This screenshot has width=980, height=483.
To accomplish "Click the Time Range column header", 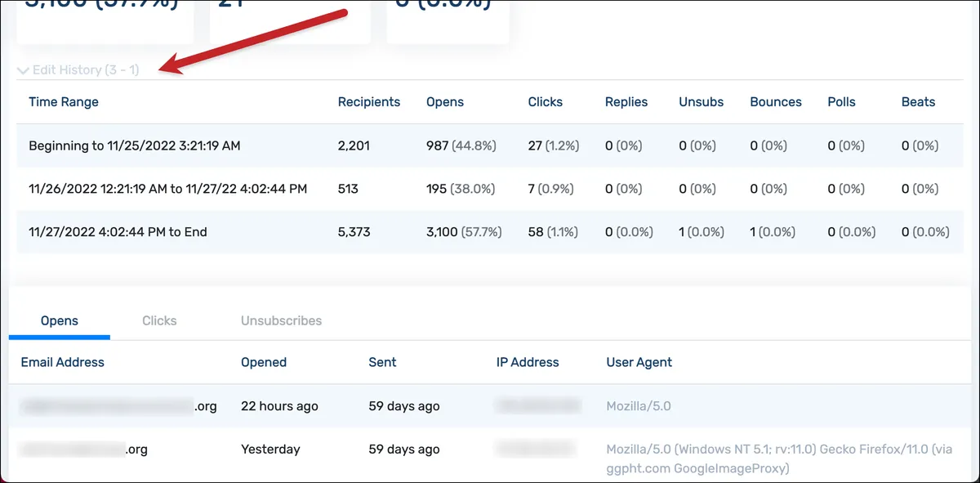I will (x=64, y=102).
